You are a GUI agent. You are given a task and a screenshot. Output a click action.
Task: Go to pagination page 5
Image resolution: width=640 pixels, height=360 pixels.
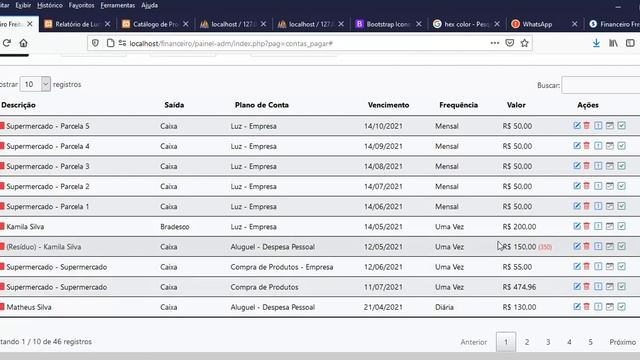(x=590, y=342)
